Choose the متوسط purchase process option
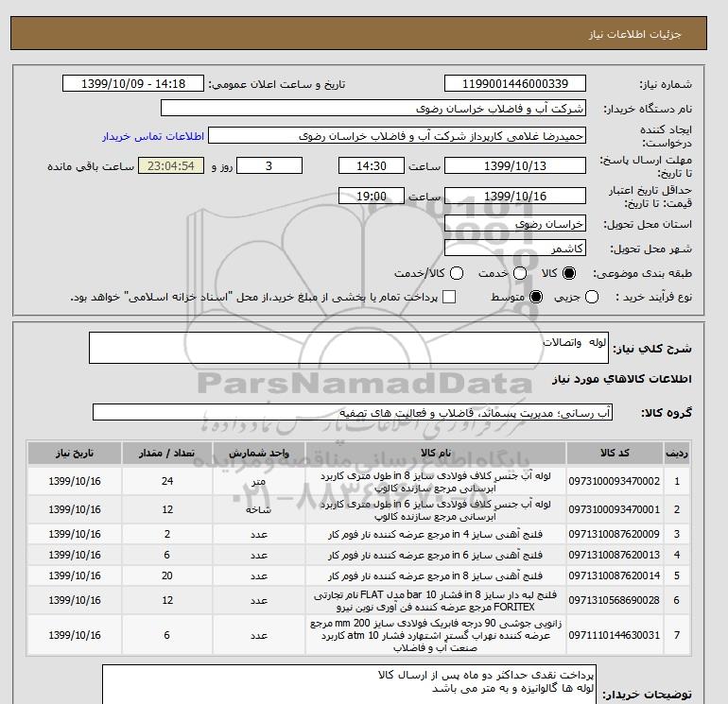 (x=536, y=297)
